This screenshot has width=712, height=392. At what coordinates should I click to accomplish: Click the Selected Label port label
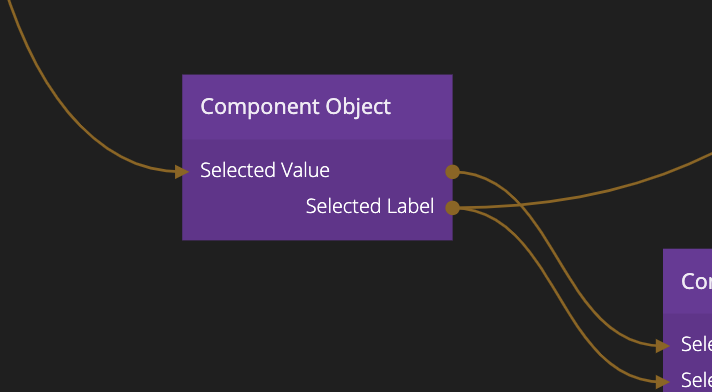click(370, 206)
